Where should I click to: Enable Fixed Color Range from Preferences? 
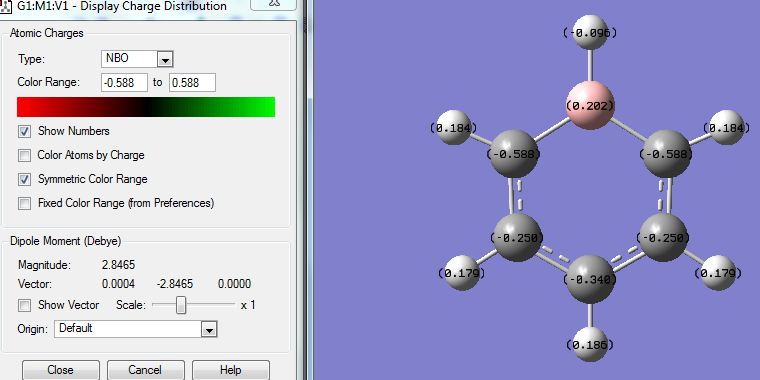[24, 203]
